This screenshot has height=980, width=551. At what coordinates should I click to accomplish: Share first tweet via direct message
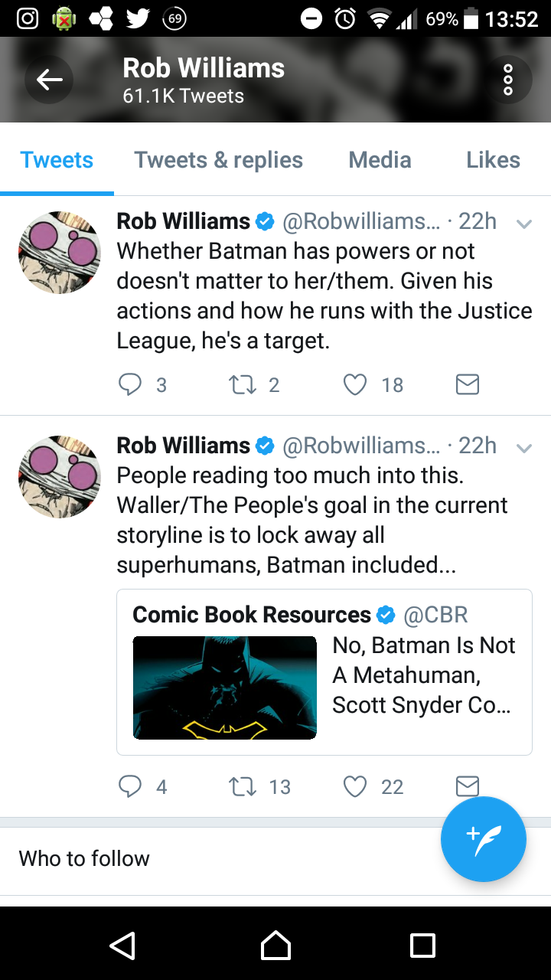[x=467, y=384]
